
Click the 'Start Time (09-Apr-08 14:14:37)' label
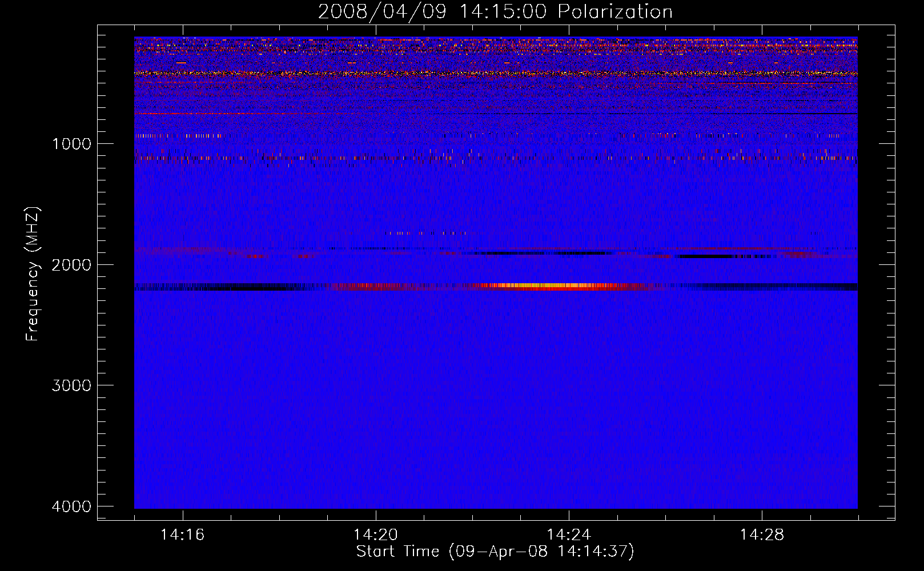point(495,552)
